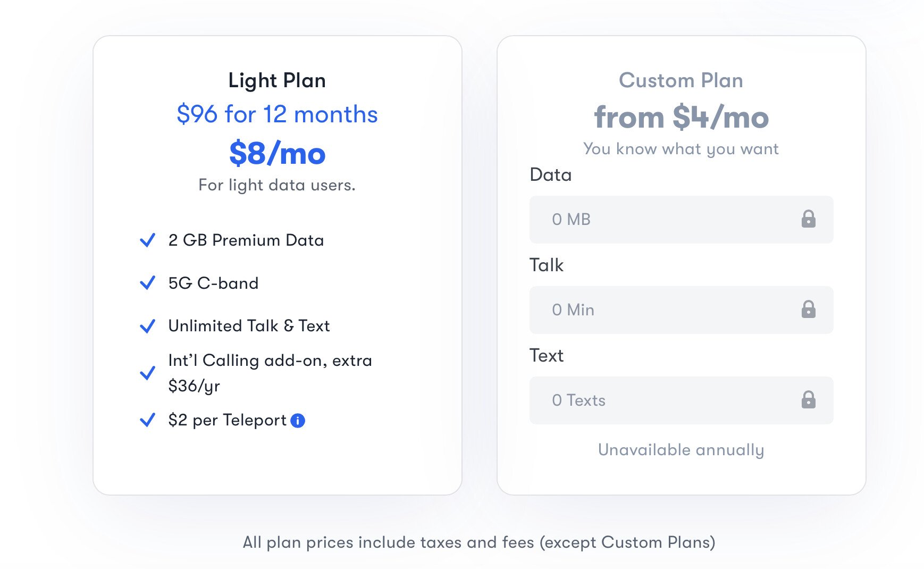Click the Light Plan title
The width and height of the screenshot is (924, 569).
[277, 80]
